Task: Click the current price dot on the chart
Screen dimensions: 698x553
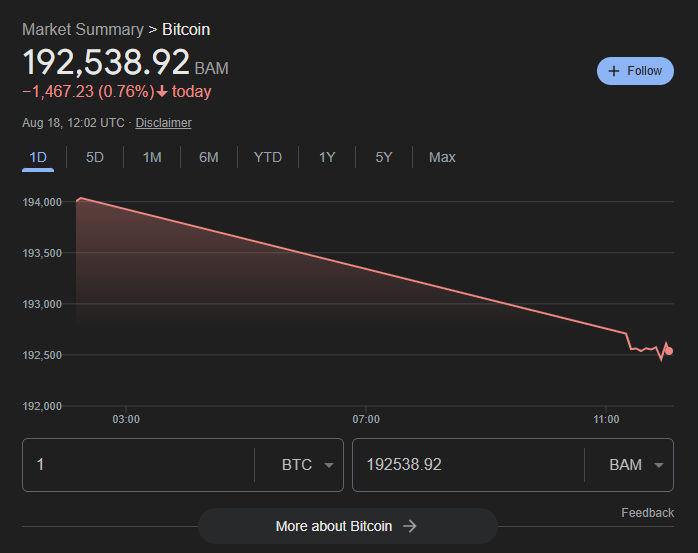Action: pos(669,351)
